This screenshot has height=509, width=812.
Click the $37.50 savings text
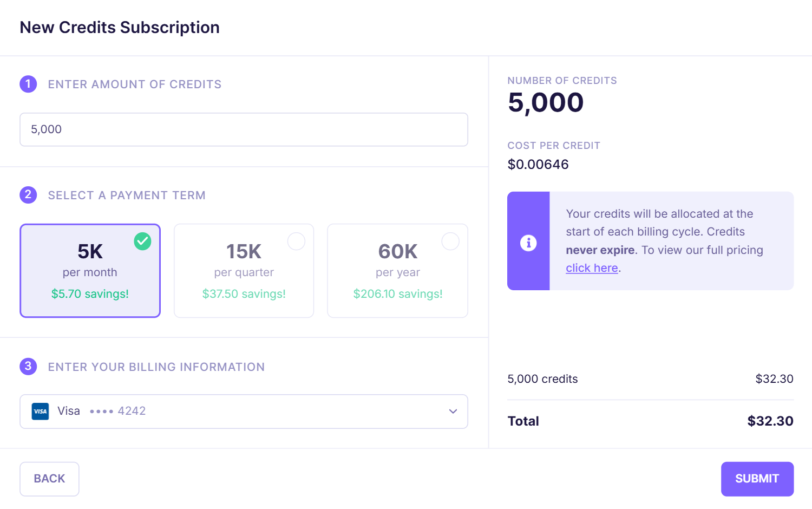pyautogui.click(x=244, y=294)
